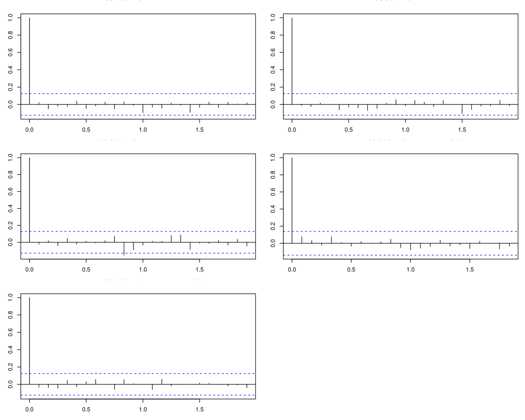This screenshot has width=525, height=420.
Task: Click the spike crossing lower bound in middle-left plot
Action: pos(124,249)
